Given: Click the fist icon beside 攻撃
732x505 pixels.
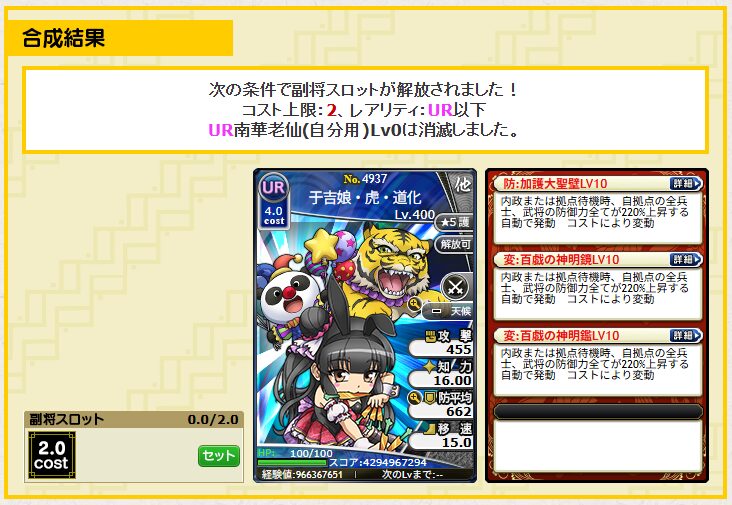Looking at the screenshot, I should (430, 335).
